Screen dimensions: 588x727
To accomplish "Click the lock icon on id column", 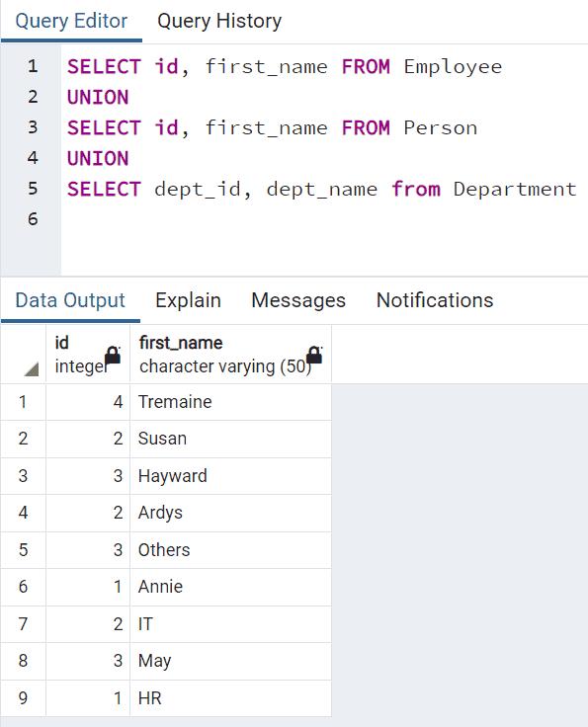I will tap(113, 356).
